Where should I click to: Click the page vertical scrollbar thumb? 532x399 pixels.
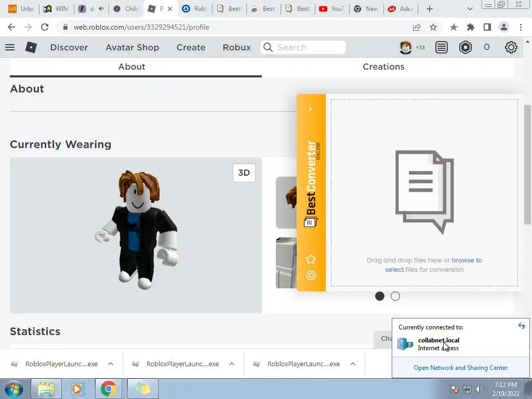[x=527, y=165]
